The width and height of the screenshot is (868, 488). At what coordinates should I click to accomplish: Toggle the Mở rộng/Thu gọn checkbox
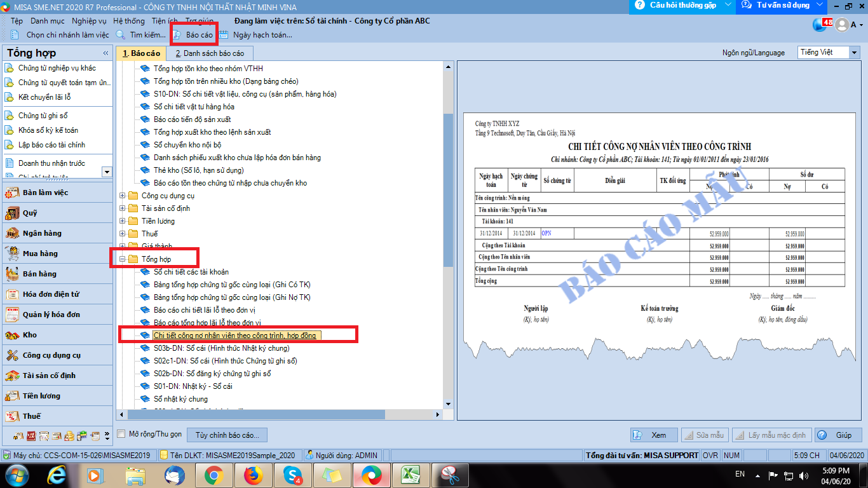click(x=121, y=435)
